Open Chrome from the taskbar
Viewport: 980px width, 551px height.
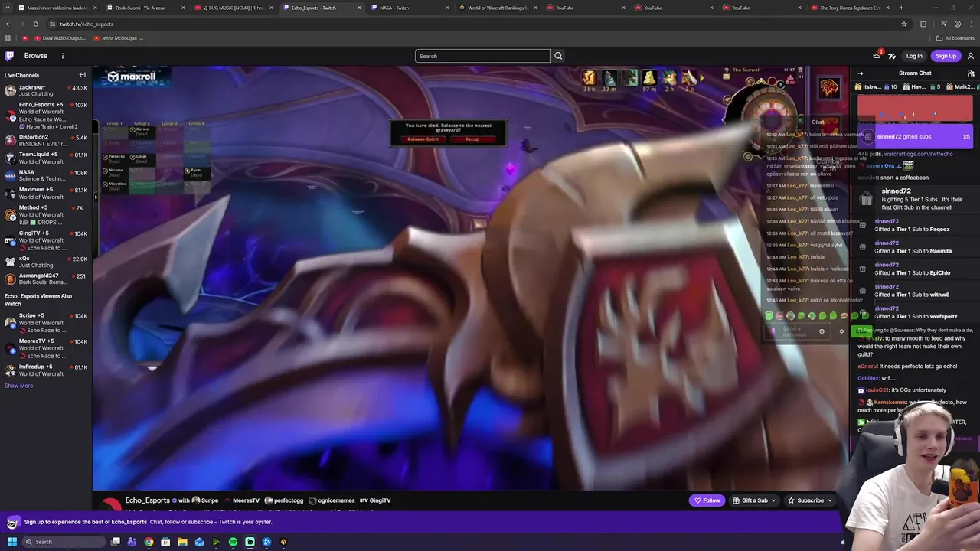[x=149, y=542]
